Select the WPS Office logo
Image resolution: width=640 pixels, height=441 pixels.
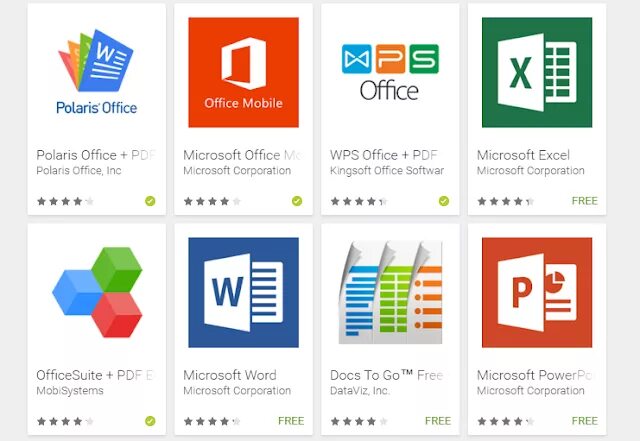pos(390,72)
